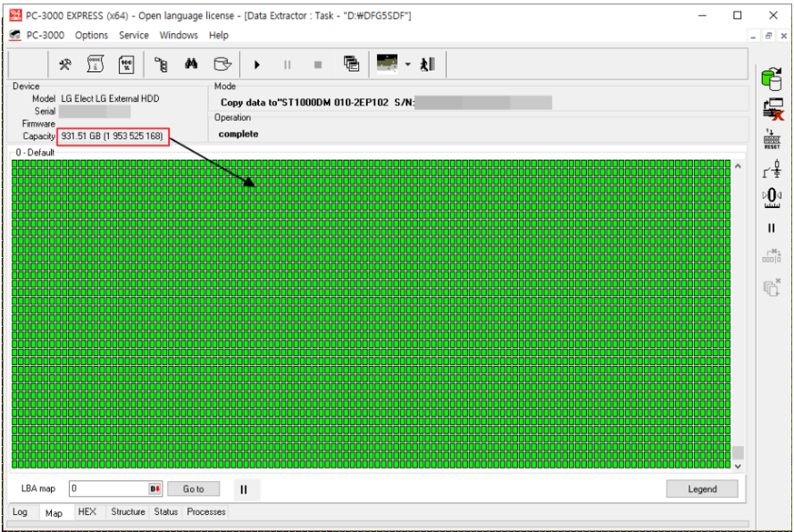794x532 pixels.
Task: Open the PC-3000 menu
Action: (45, 35)
